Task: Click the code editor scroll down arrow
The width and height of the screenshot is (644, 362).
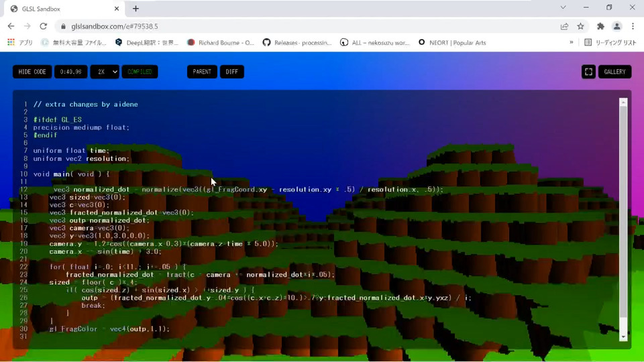Action: [x=623, y=337]
